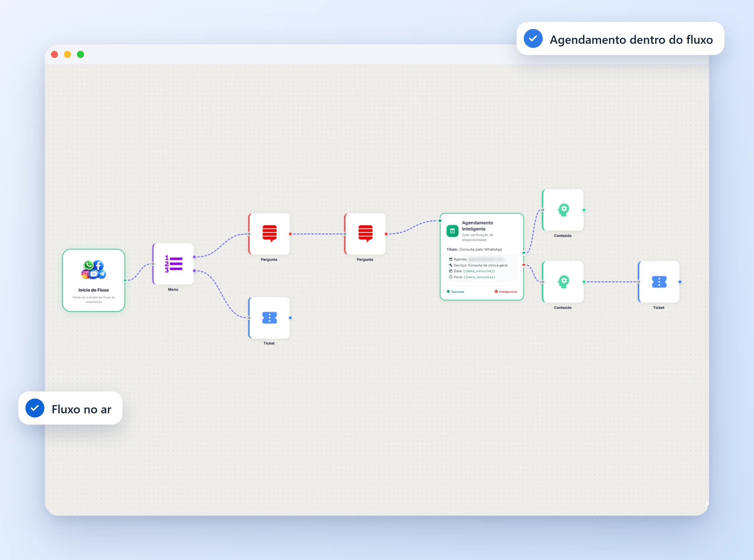Click the 'Serviço: Consulta de clínica geral' row
This screenshot has height=560, width=754.
click(x=478, y=266)
